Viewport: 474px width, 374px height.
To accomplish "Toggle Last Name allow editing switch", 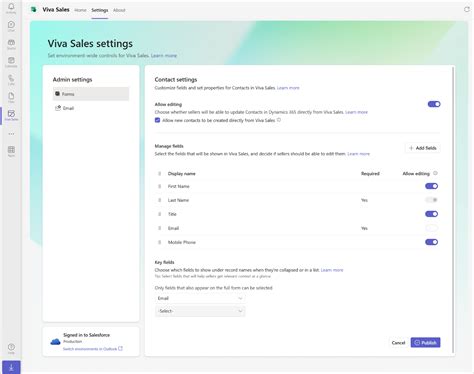I will click(x=431, y=200).
